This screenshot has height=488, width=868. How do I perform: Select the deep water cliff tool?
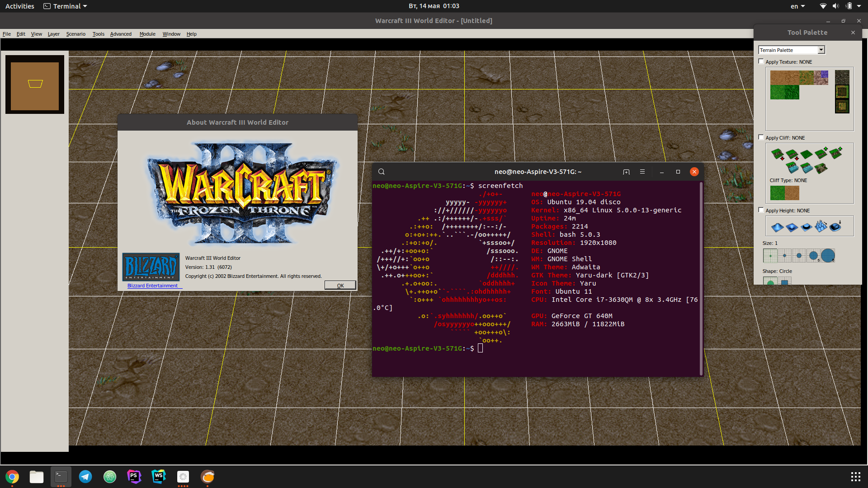pyautogui.click(x=792, y=168)
